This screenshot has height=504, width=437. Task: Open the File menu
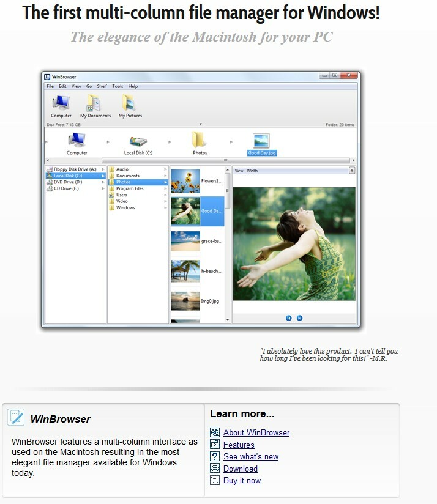(50, 86)
